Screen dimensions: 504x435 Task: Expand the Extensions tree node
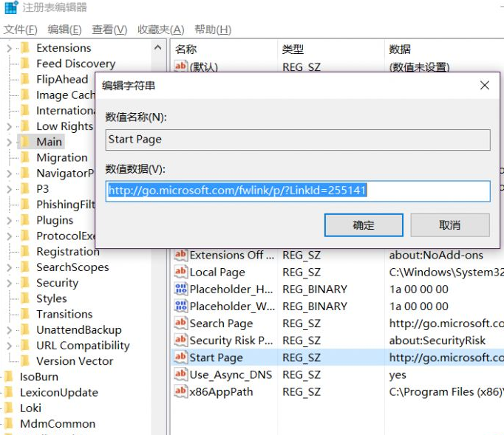click(x=10, y=48)
